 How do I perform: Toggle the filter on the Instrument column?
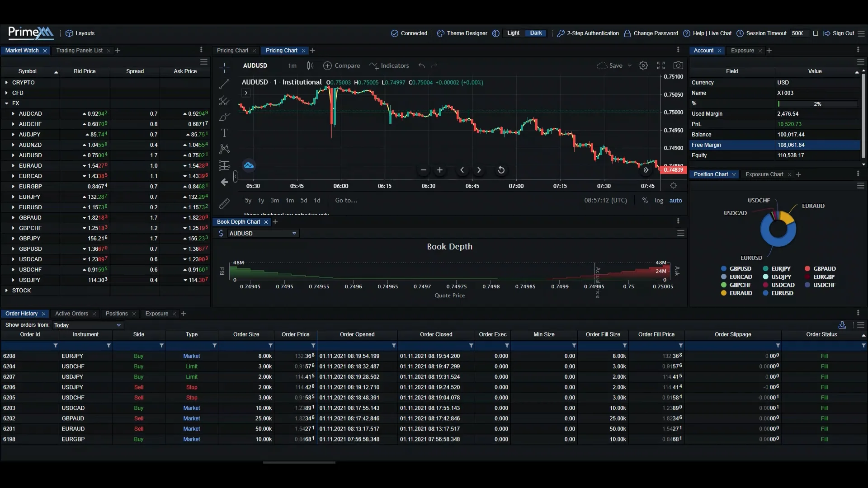click(x=108, y=346)
